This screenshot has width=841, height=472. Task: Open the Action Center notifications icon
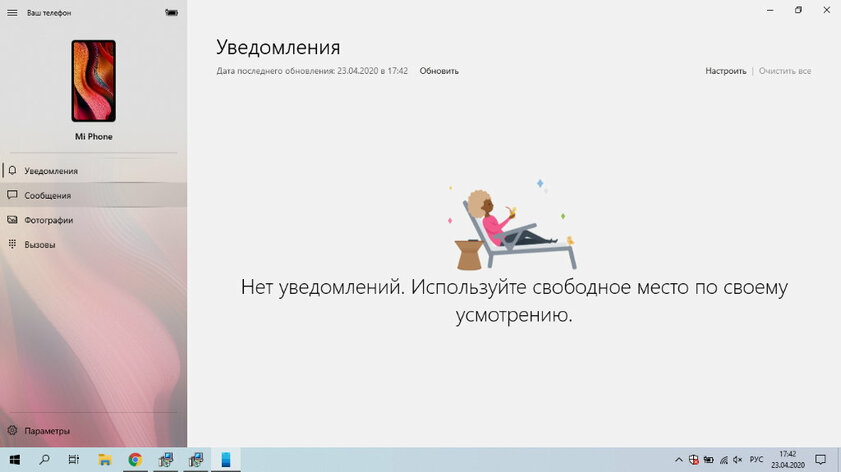click(x=821, y=460)
